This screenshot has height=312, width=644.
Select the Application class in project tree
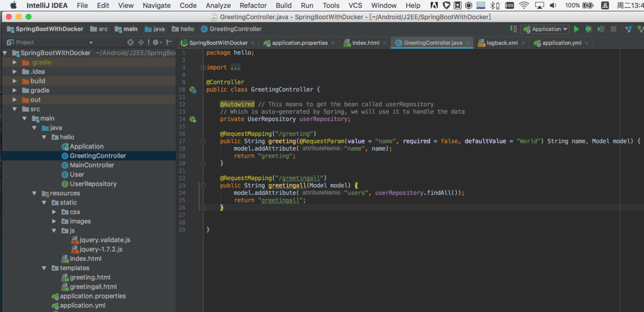coord(87,146)
